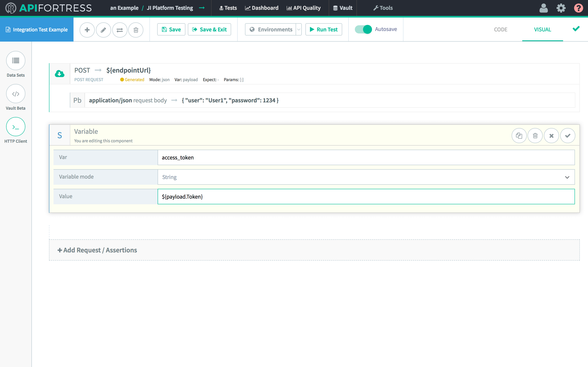
Task: Delete the Variable component via trash icon
Action: tap(535, 135)
